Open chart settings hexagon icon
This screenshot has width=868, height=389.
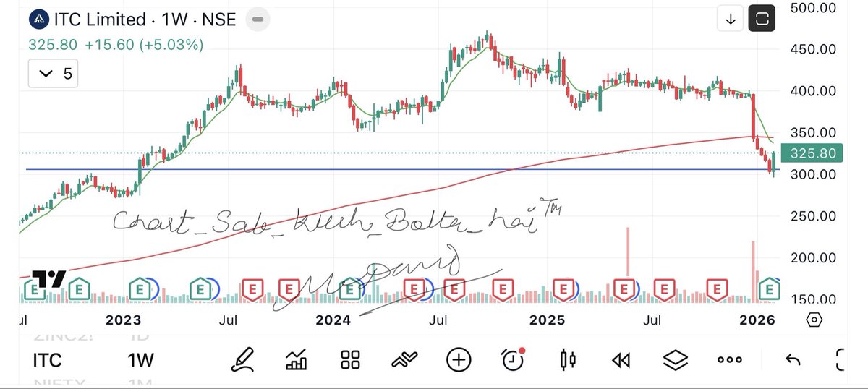pyautogui.click(x=814, y=320)
